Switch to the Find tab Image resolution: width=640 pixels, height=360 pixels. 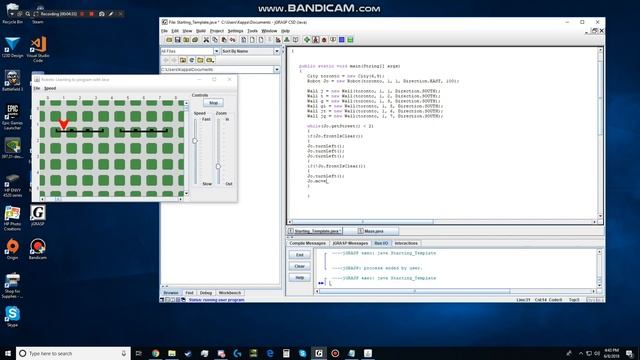click(189, 293)
